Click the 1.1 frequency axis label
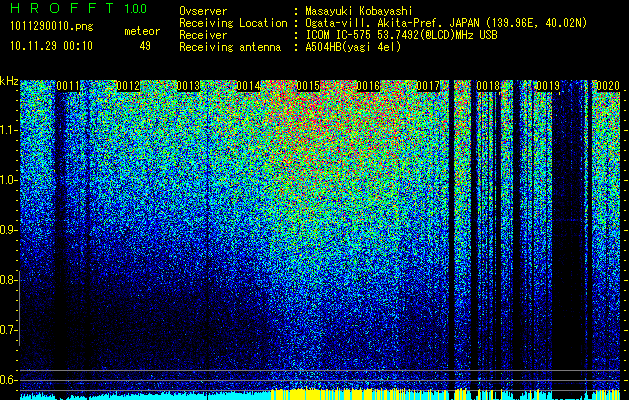Image resolution: width=629 pixels, height=400 pixels. (8, 130)
